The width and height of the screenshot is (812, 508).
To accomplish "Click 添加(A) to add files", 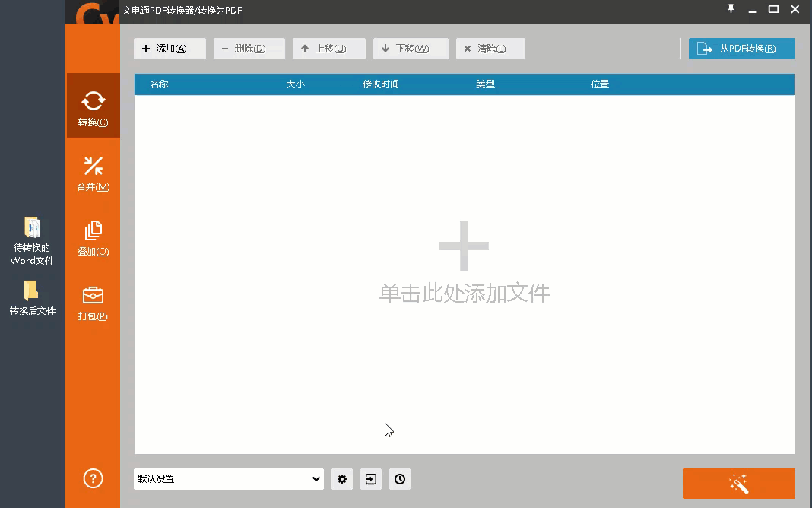I will (x=170, y=48).
